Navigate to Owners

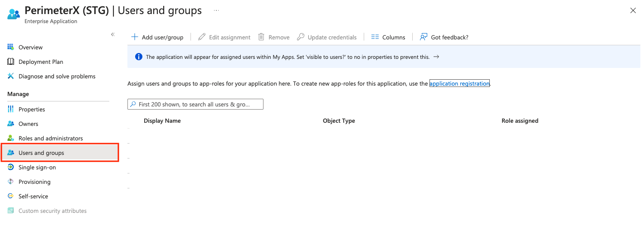[28, 124]
